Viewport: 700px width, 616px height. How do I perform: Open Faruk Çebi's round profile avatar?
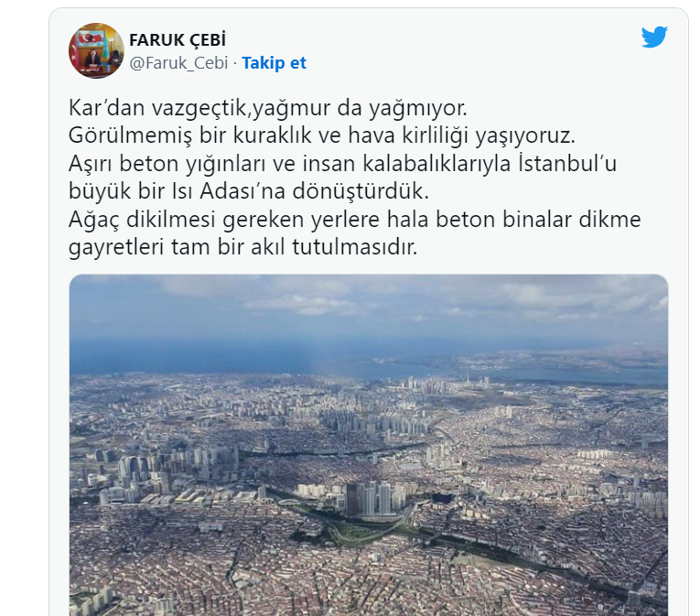point(96,50)
